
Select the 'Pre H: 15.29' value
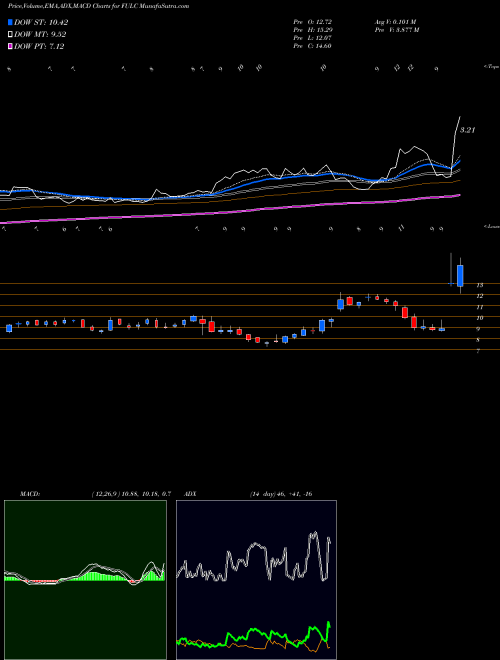[x=313, y=30]
